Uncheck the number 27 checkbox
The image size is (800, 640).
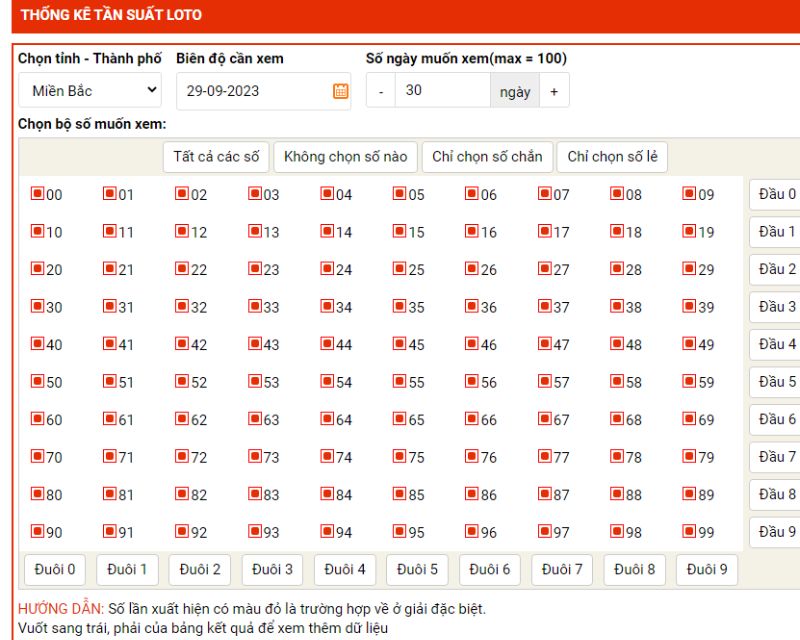coord(544,268)
